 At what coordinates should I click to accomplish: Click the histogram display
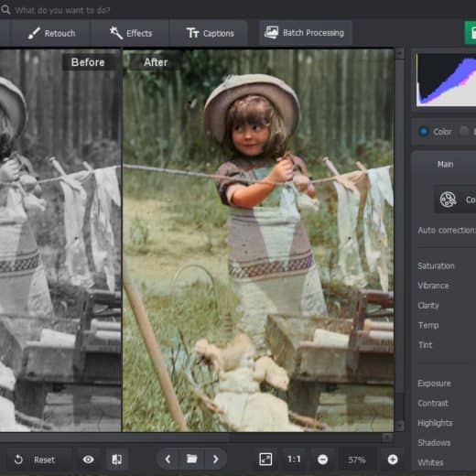(x=446, y=80)
